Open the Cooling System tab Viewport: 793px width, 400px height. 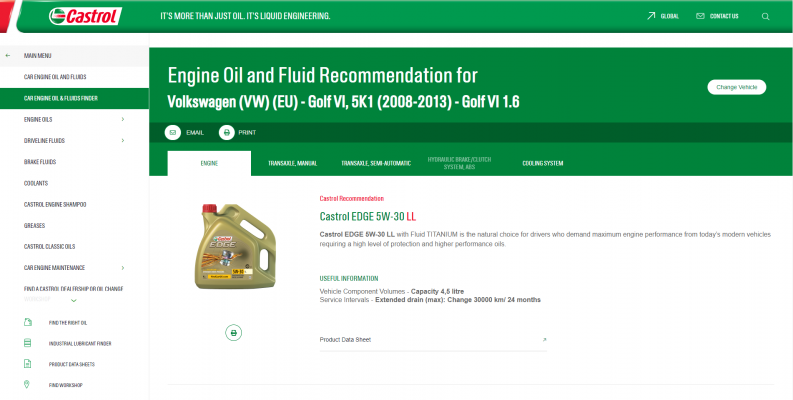pos(543,163)
